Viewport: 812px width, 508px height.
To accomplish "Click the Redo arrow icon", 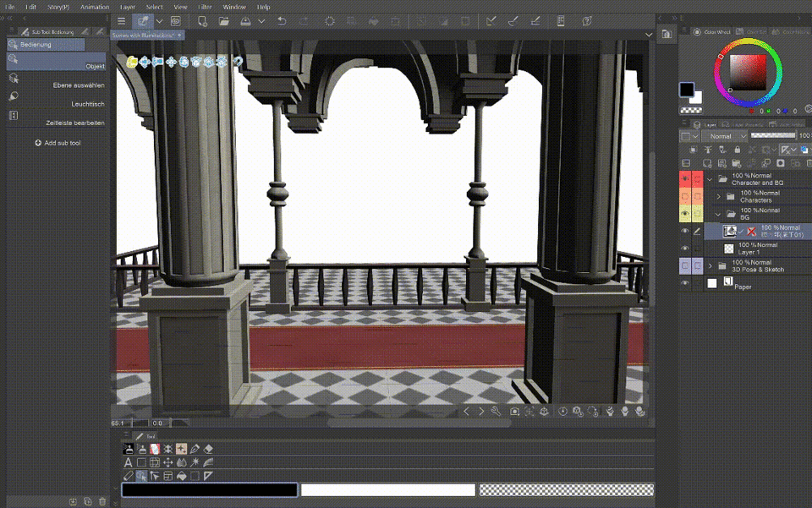I will point(304,21).
